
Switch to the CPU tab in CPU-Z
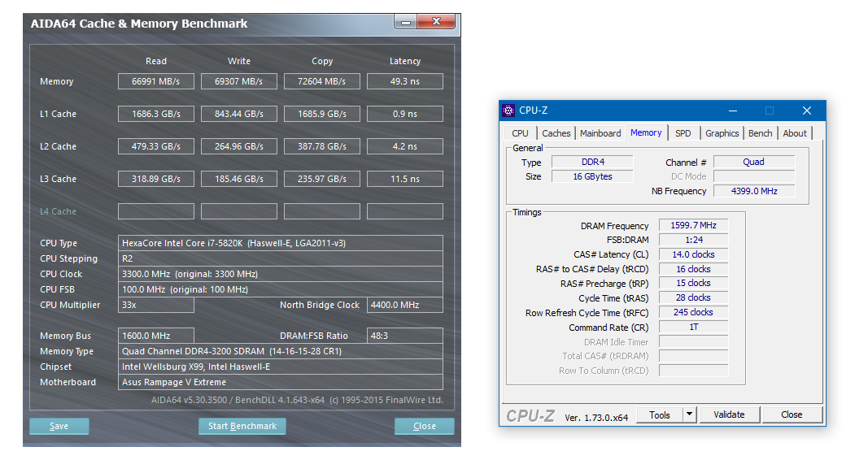click(x=520, y=133)
